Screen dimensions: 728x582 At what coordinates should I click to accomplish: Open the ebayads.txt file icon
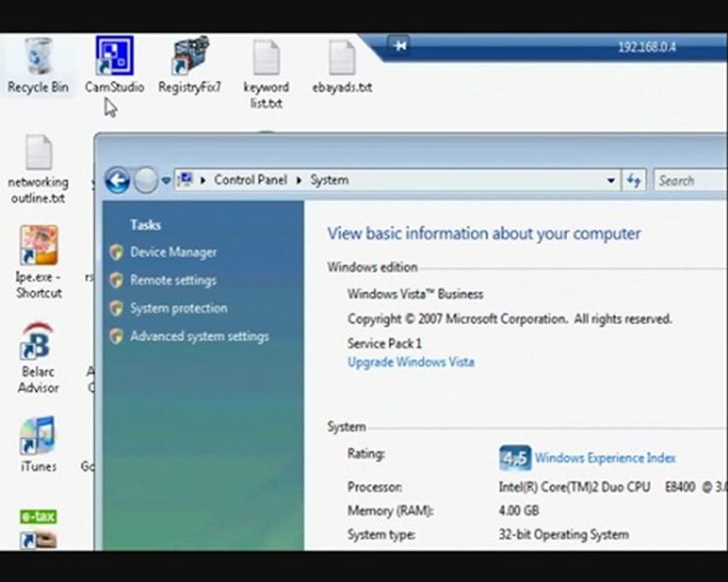[x=342, y=57]
